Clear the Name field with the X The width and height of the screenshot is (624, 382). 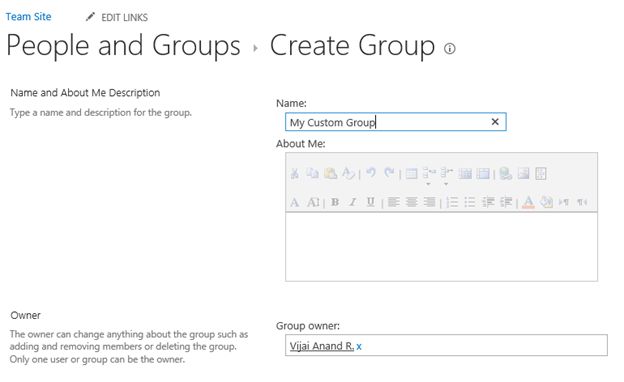(x=495, y=122)
